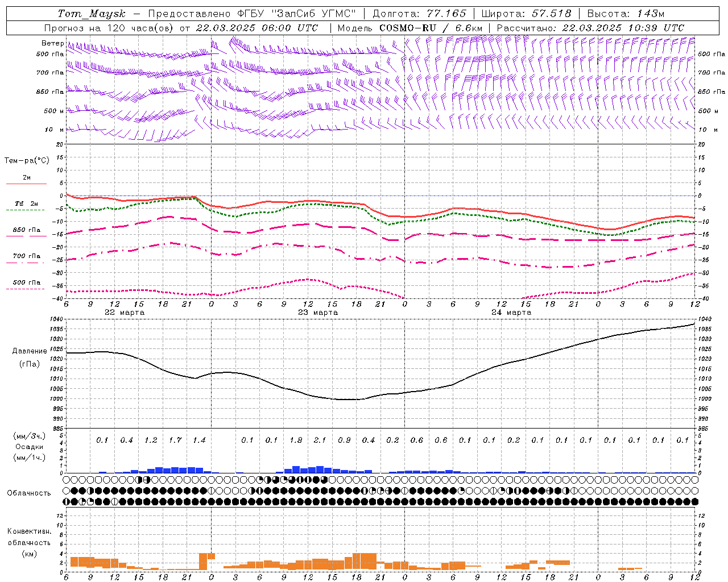Click the station name Tom_Maysk
Image resolution: width=728 pixels, height=582 pixels.
(92, 14)
